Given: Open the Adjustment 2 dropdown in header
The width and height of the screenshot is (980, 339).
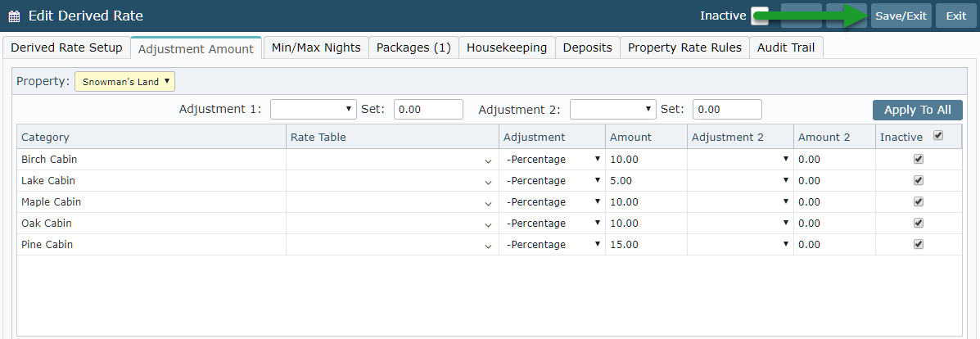Looking at the screenshot, I should [613, 109].
